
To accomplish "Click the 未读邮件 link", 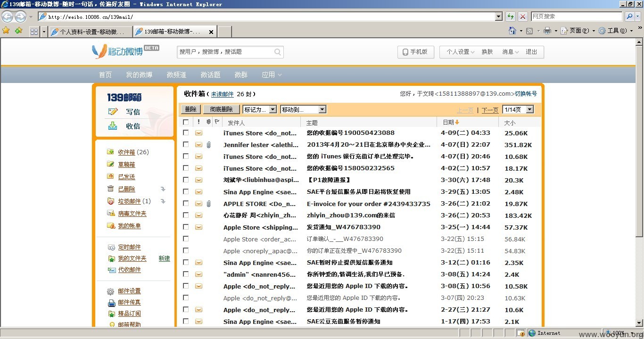I will click(x=222, y=94).
